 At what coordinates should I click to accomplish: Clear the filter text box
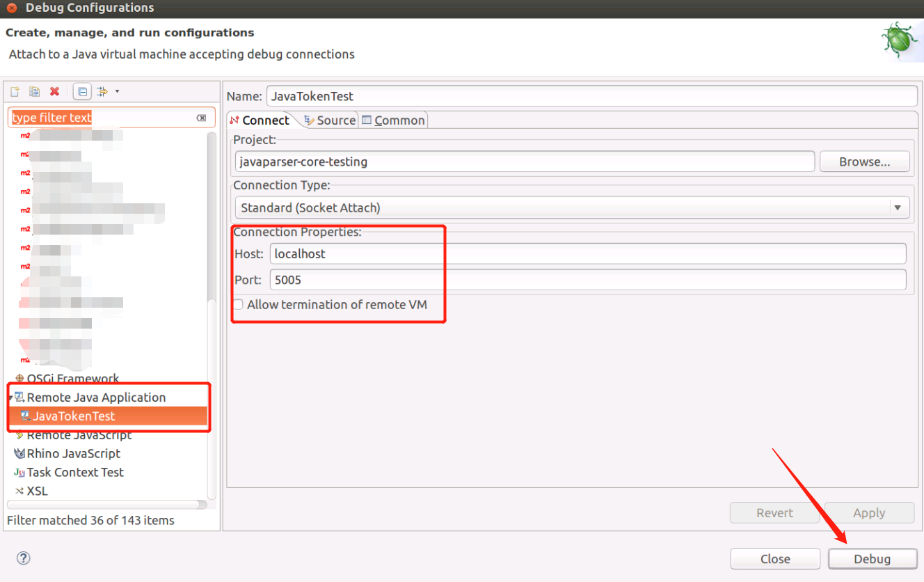(201, 118)
